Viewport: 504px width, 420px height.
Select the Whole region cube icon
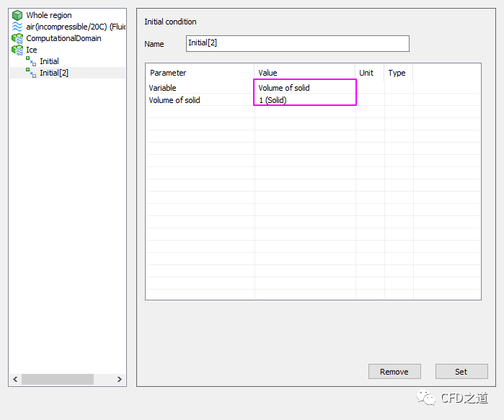(x=17, y=15)
